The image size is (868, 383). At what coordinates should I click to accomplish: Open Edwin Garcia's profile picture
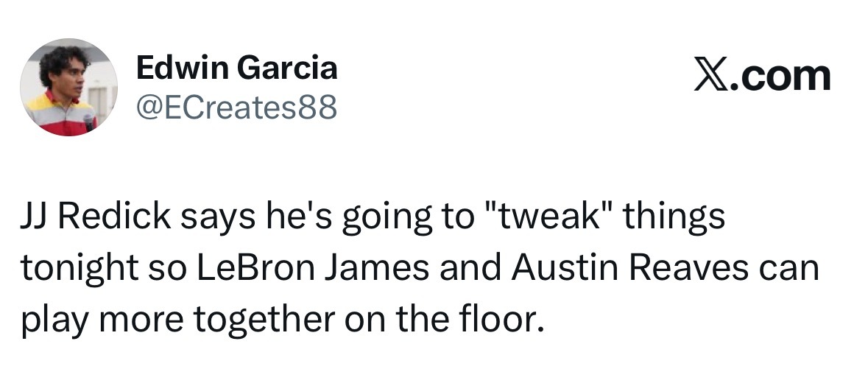68,87
